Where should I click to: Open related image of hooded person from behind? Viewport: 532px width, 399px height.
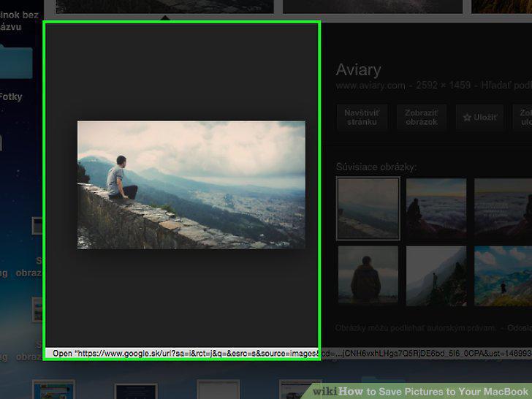click(x=368, y=275)
